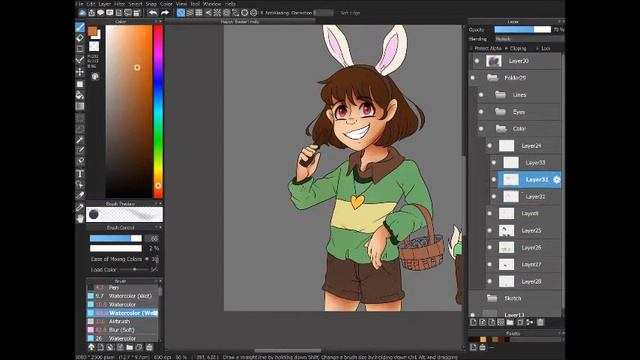
Task: Select the Pen brush preset
Action: click(122, 287)
